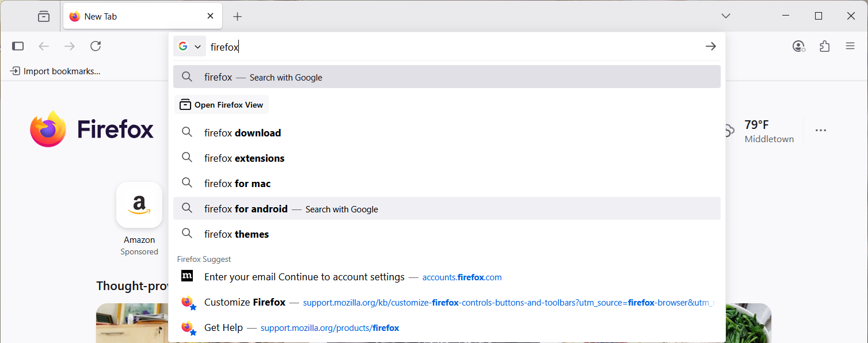Click the back navigation arrow

coord(44,46)
